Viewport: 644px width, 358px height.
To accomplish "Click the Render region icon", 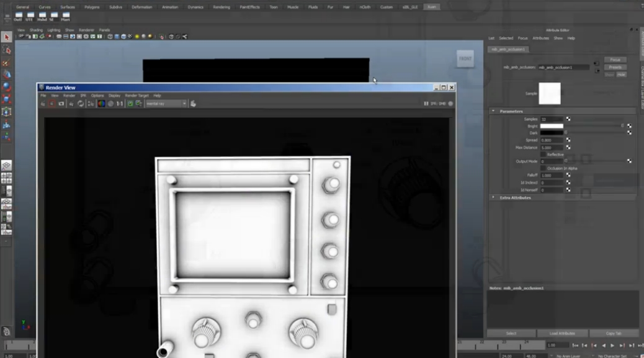I will click(51, 104).
